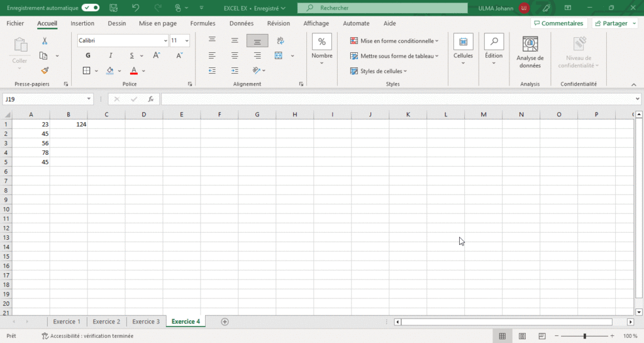Expand the formula bar
Viewport: 644px width, 343px height.
[638, 99]
